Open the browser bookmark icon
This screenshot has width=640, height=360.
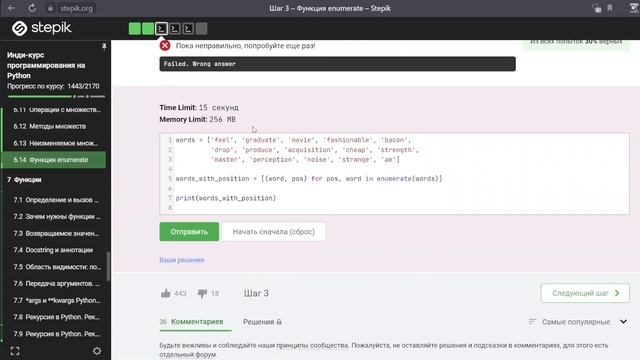pos(610,8)
